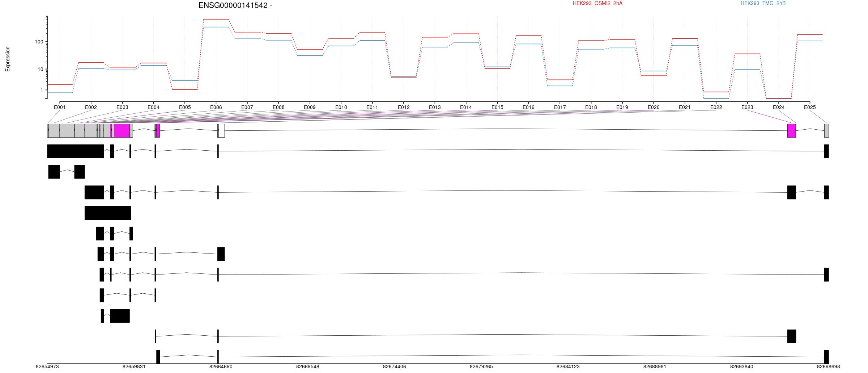Select the HEK293_OSMI2_2hA legend label

click(x=597, y=3)
